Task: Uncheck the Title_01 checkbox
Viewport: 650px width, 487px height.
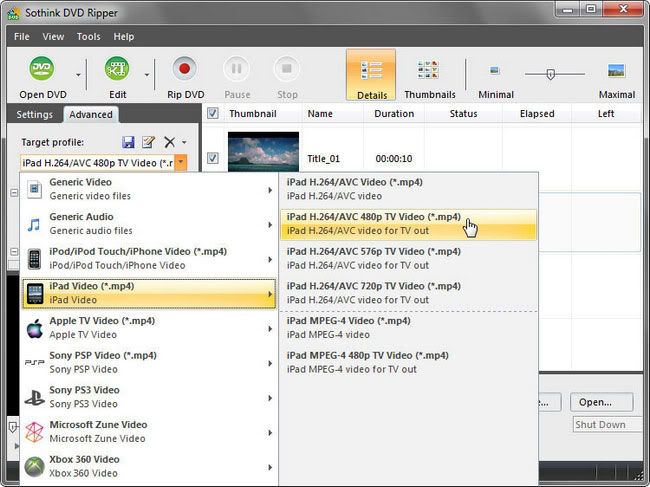Action: (212, 158)
